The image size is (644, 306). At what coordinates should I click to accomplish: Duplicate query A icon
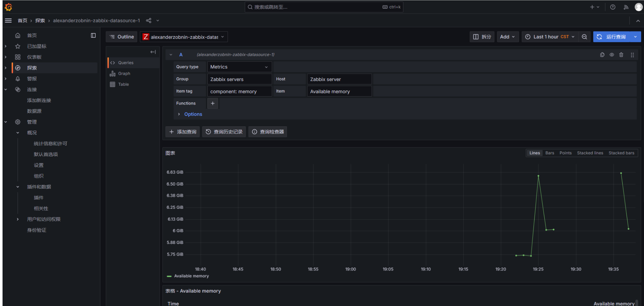602,55
